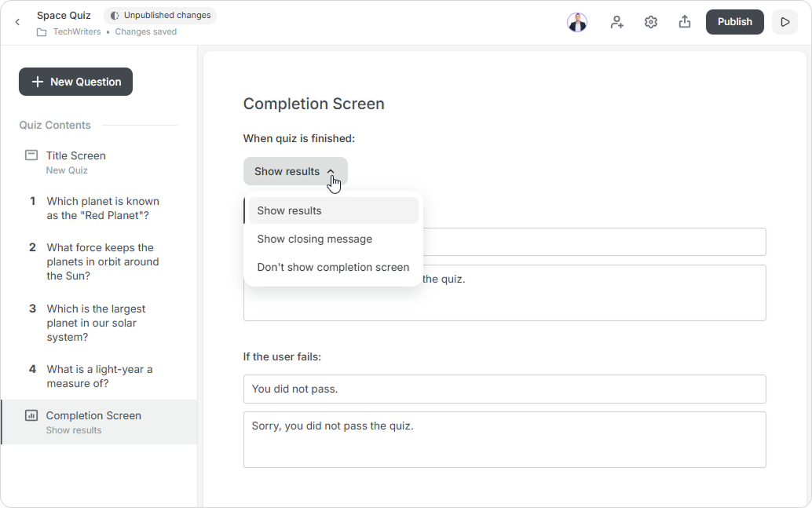The image size is (812, 508).
Task: Click the Completion Screen chart icon
Action: coord(31,415)
